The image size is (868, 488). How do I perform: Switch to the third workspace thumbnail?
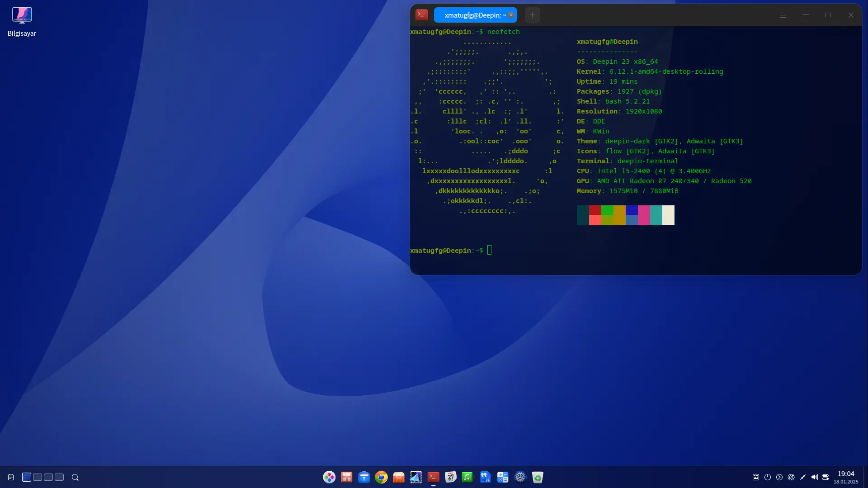pyautogui.click(x=48, y=477)
